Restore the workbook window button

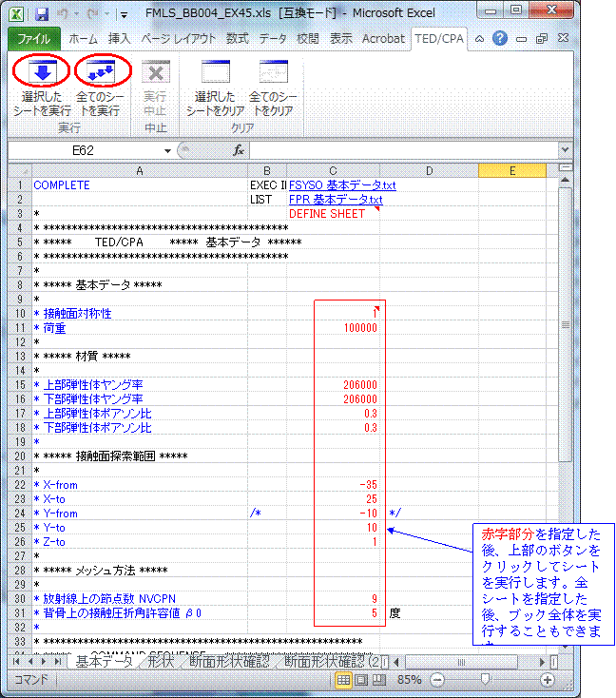[542, 39]
